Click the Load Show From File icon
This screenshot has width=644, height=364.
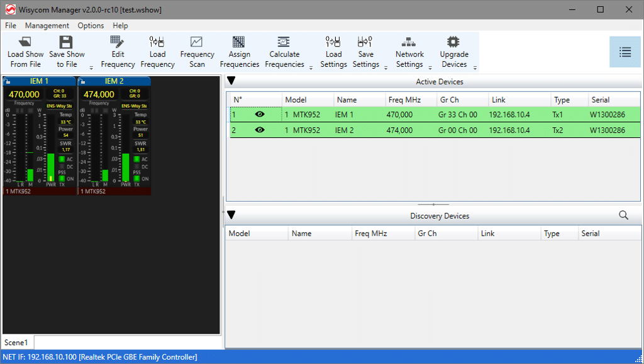pos(25,42)
